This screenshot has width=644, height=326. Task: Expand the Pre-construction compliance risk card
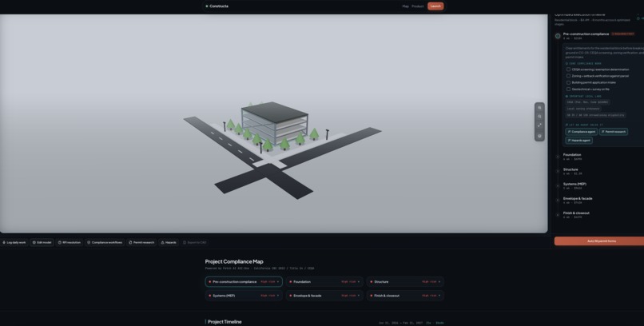pyautogui.click(x=244, y=282)
